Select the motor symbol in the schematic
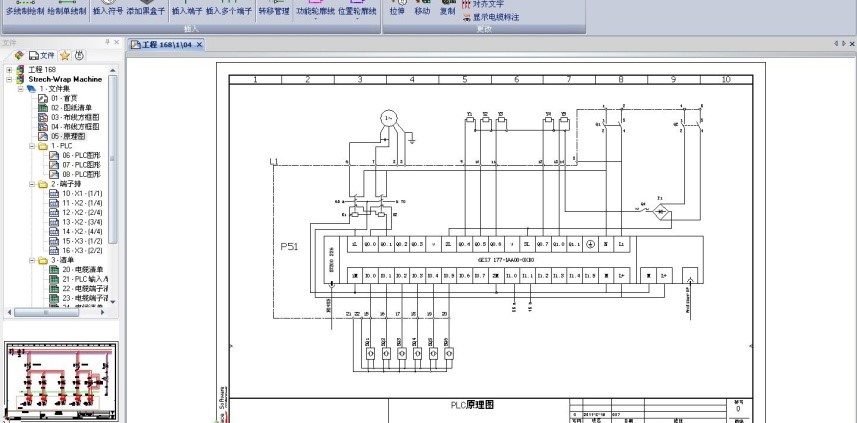This screenshot has height=423, width=857. [388, 118]
